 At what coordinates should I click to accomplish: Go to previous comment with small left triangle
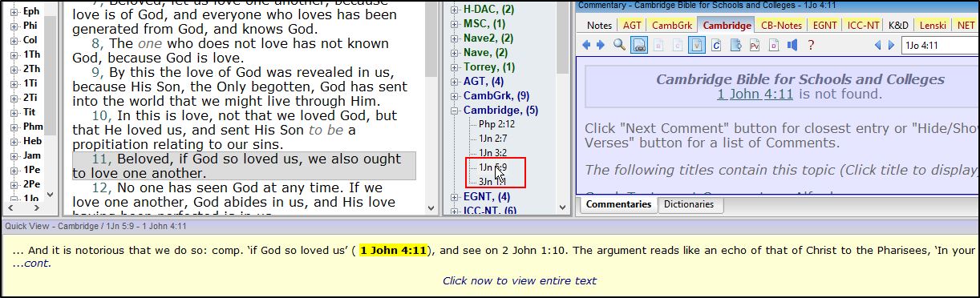[878, 45]
